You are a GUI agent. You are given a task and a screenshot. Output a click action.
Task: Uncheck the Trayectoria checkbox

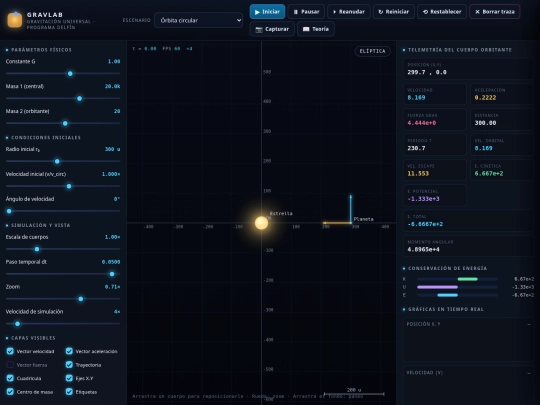69,364
